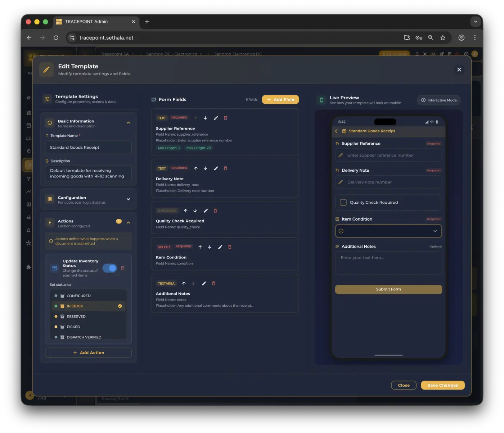This screenshot has height=433, width=504.
Task: Collapse the Basic Information section
Action: [x=129, y=122]
